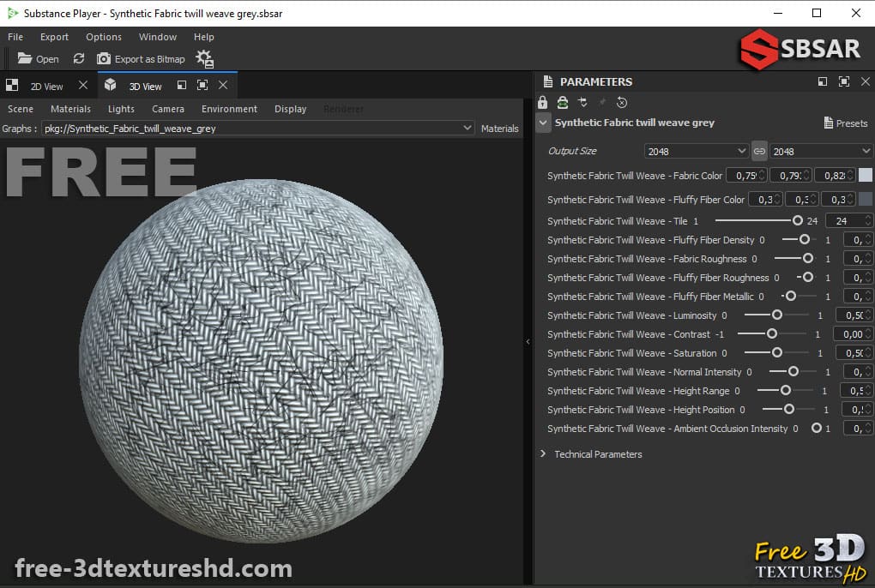This screenshot has width=875, height=588.
Task: Undock the Parameters panel
Action: coord(823,82)
